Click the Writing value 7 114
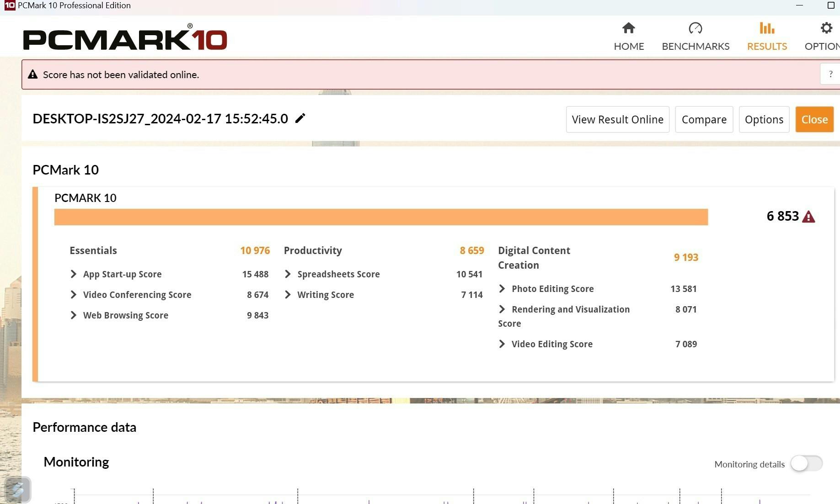840x504 pixels. (x=472, y=295)
